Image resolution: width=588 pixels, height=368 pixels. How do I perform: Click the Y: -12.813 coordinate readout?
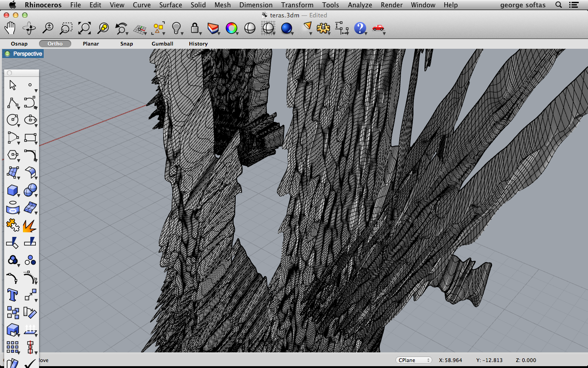489,360
